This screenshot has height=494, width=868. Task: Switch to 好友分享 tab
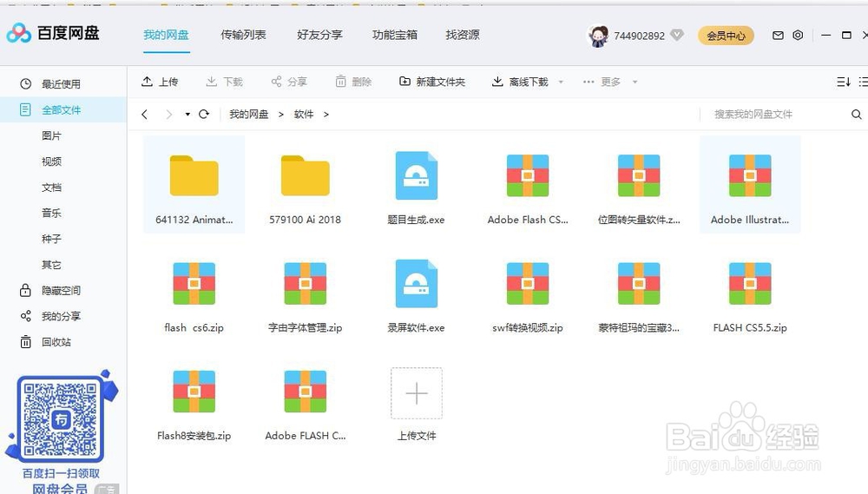(x=319, y=35)
